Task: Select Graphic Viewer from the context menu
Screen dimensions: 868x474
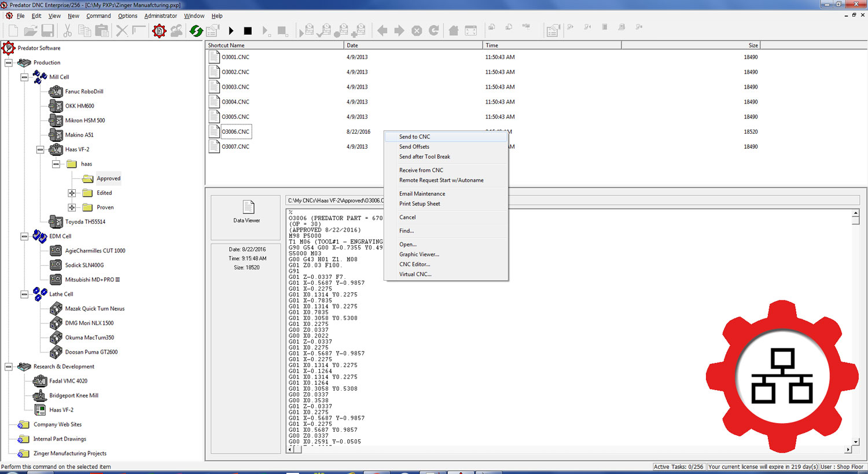Action: 419,254
